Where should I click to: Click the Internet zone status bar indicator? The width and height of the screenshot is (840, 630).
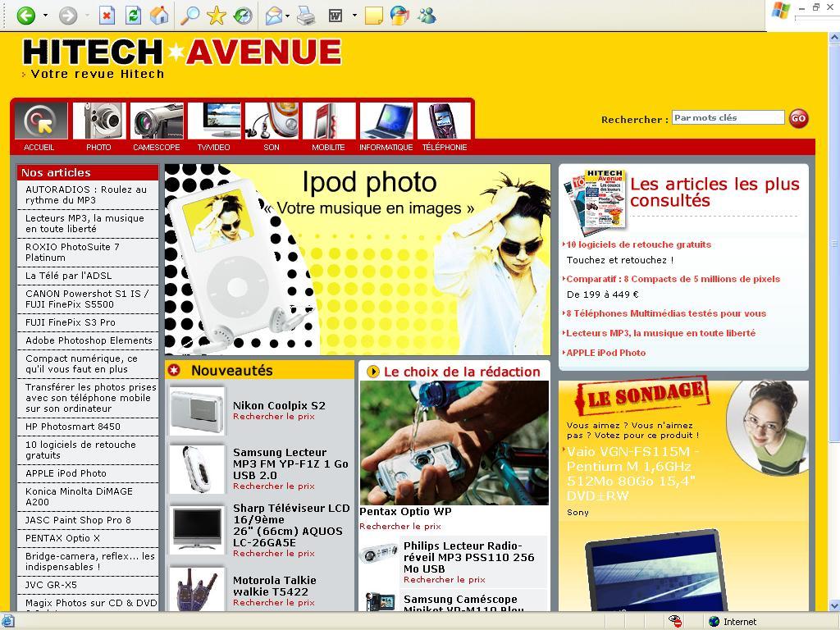[733, 622]
